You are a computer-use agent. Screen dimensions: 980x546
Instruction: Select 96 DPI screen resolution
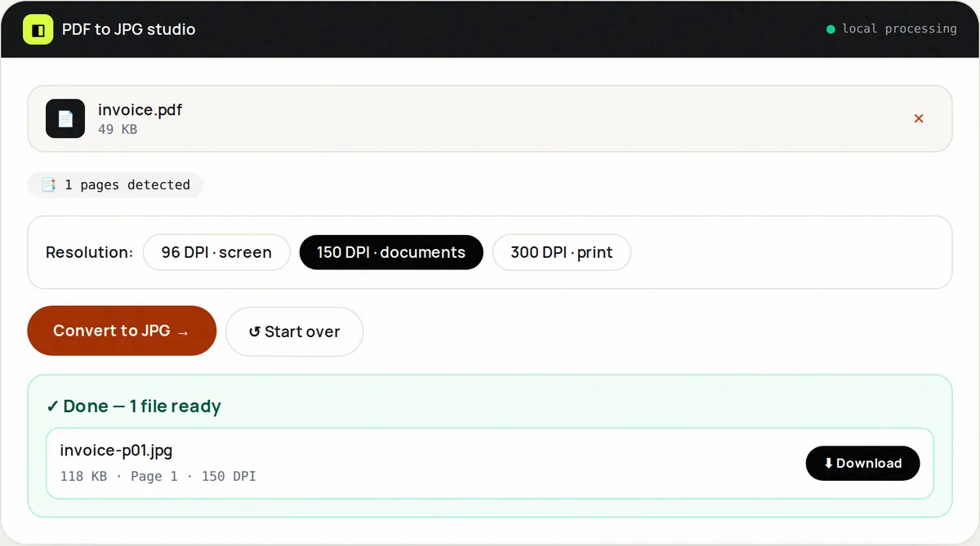pos(216,252)
